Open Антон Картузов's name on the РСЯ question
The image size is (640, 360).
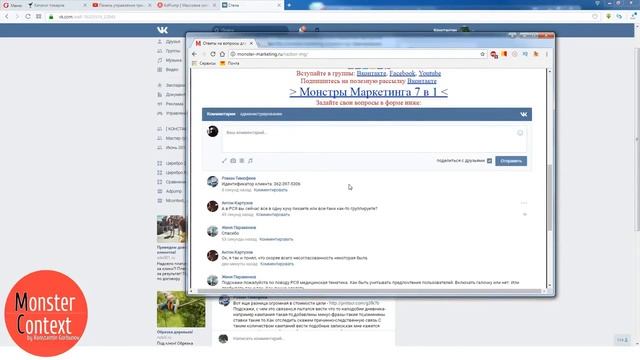point(237,203)
